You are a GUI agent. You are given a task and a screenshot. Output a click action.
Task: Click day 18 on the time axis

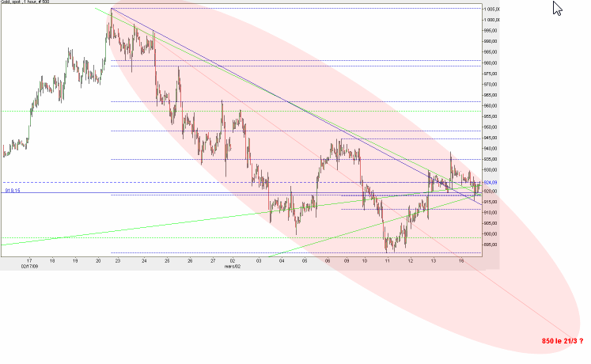click(x=52, y=260)
